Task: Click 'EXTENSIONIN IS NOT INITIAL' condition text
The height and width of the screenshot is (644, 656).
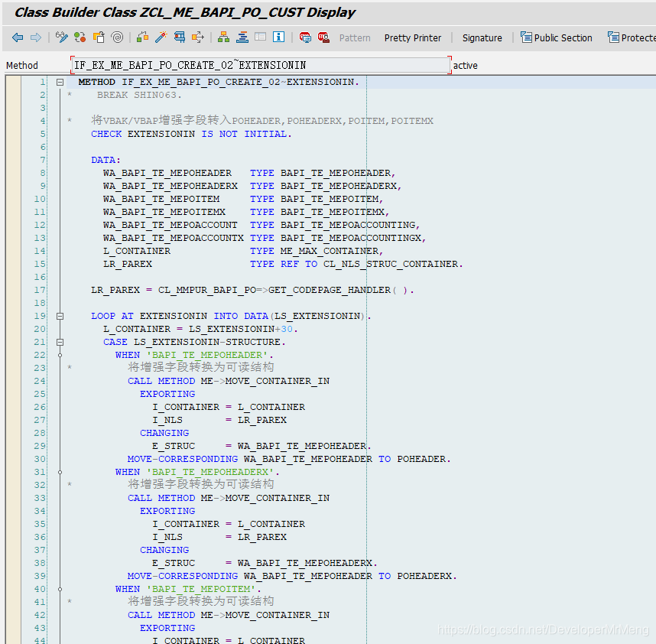Action: [207, 134]
